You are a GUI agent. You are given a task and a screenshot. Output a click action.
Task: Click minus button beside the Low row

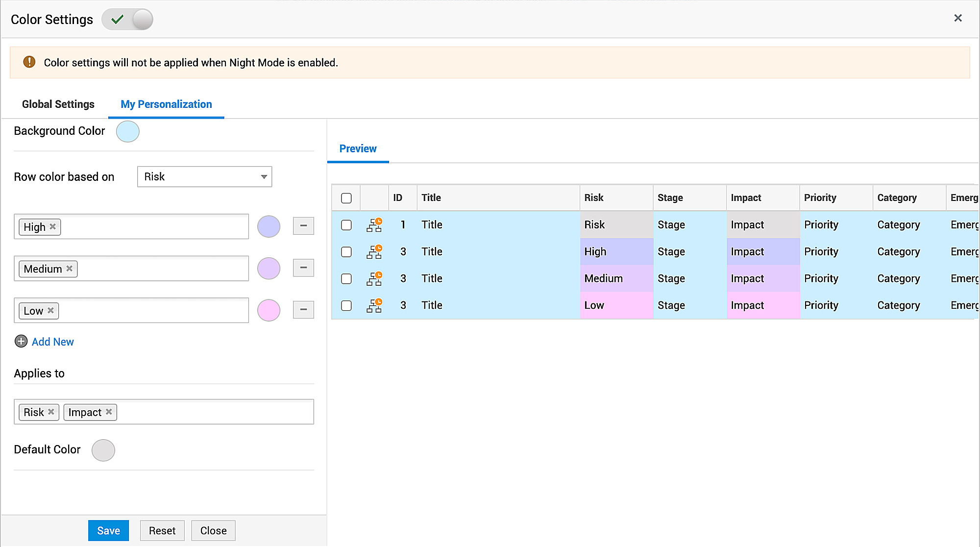[303, 310]
